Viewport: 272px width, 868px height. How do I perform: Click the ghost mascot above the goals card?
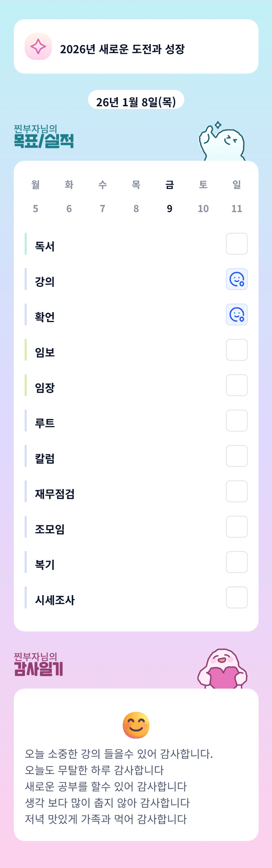tap(223, 142)
